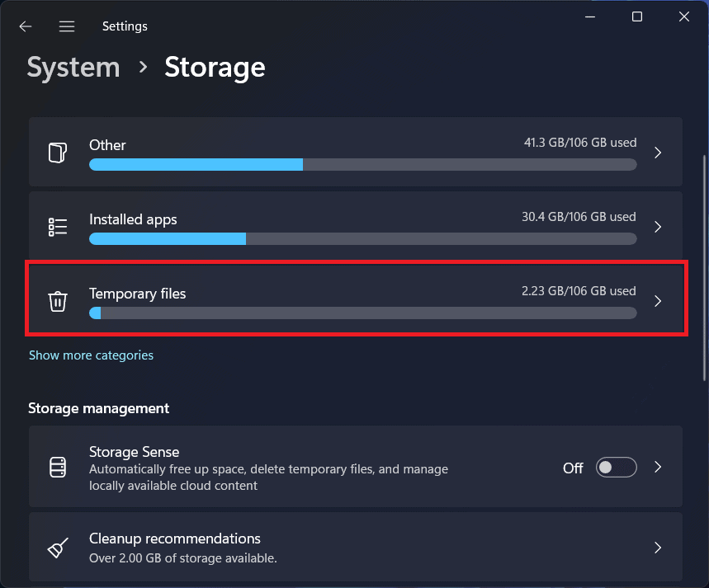The height and width of the screenshot is (588, 709).
Task: Click the Other category document icon
Action: (57, 153)
